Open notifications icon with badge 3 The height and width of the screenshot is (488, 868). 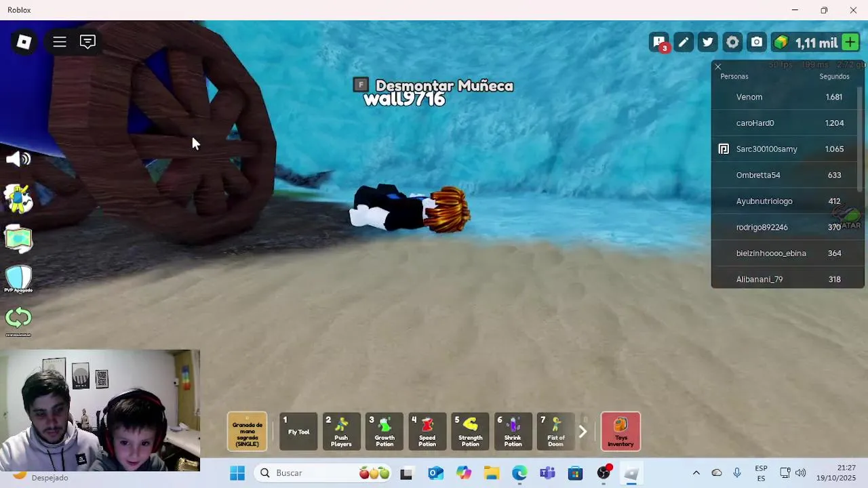pos(659,43)
